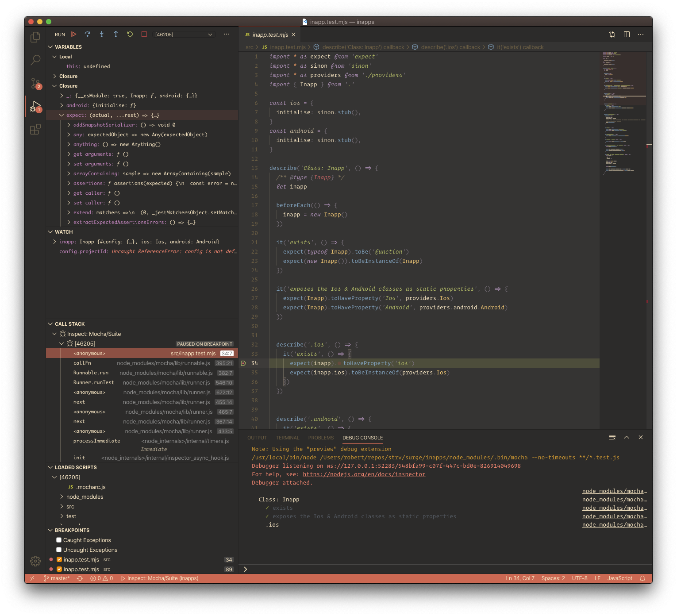This screenshot has width=677, height=616.
Task: Restart the debug session
Action: [x=130, y=34]
